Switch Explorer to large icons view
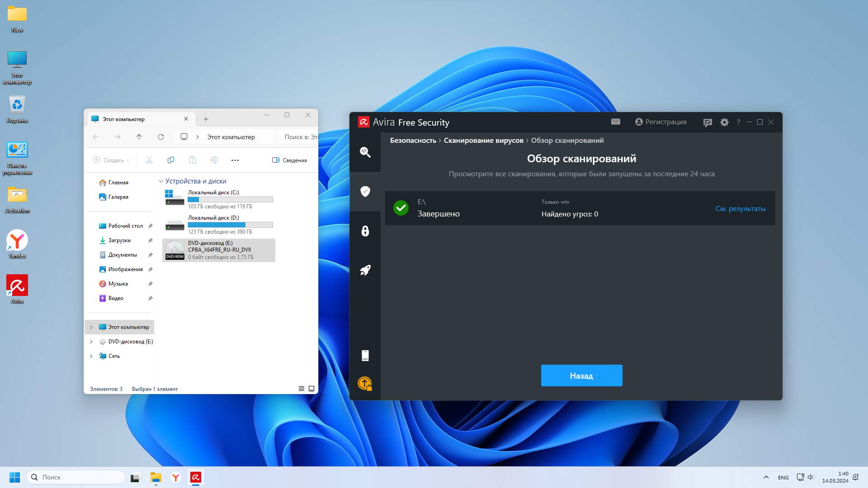The image size is (868, 488). [x=311, y=389]
